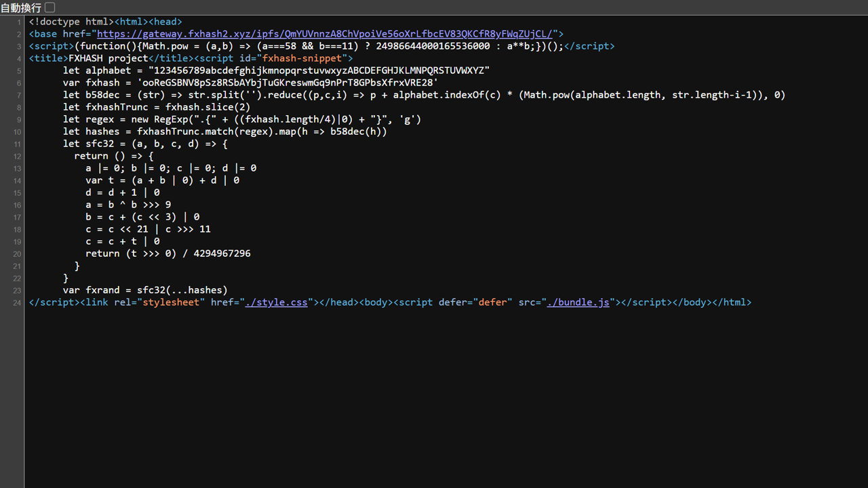This screenshot has width=868, height=488.
Task: Click the 自動換行 label text
Action: (21, 7)
